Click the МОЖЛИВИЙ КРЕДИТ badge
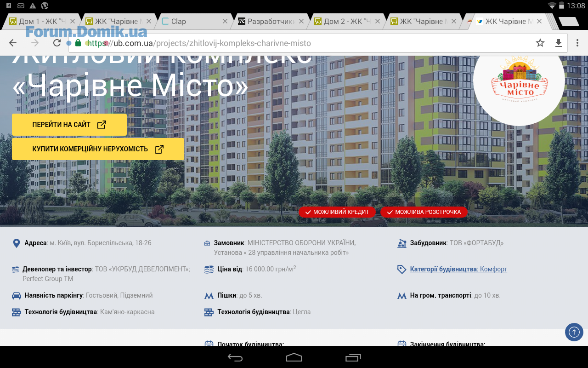 (337, 212)
